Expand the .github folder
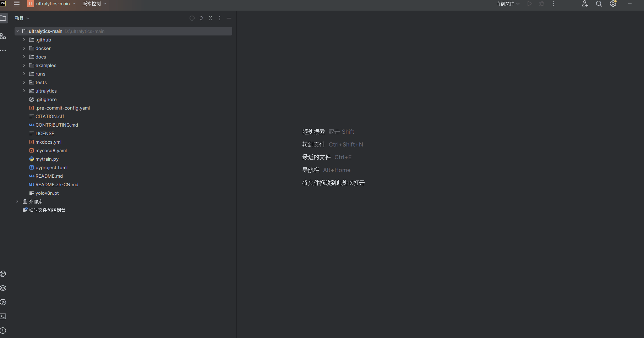 (x=24, y=40)
